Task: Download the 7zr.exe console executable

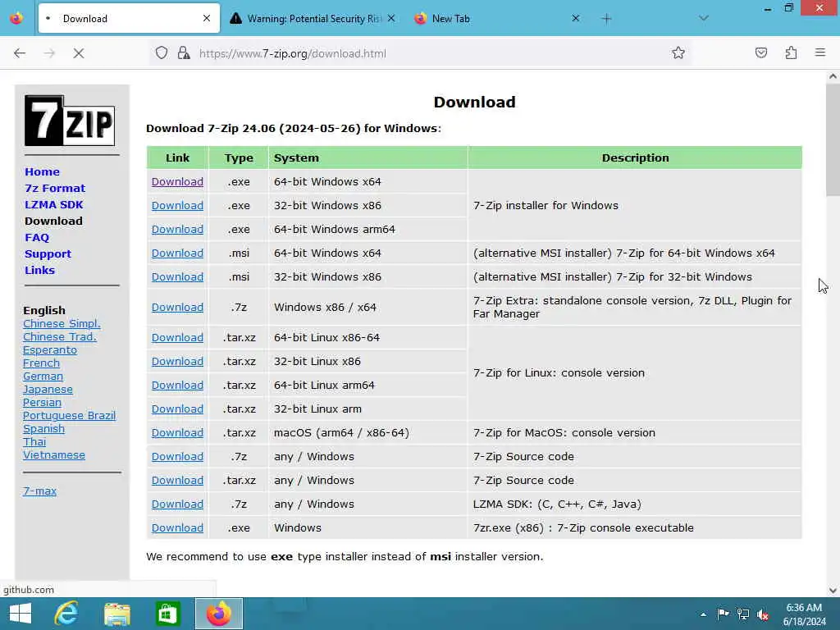Action: (177, 527)
